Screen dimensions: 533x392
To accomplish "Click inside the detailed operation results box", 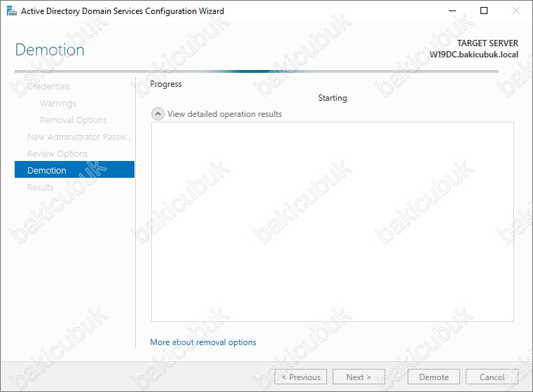I will (333, 222).
